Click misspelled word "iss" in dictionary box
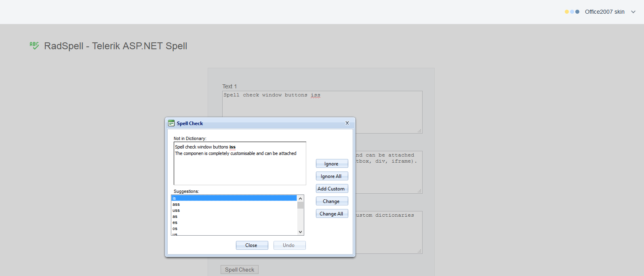The height and width of the screenshot is (276, 644). (232, 147)
